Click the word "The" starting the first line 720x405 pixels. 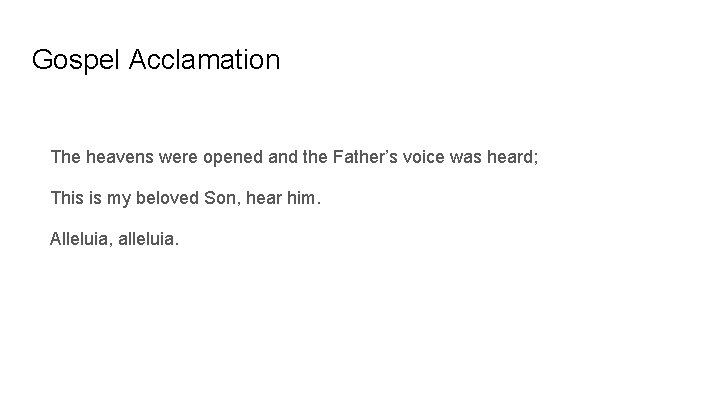(66, 157)
